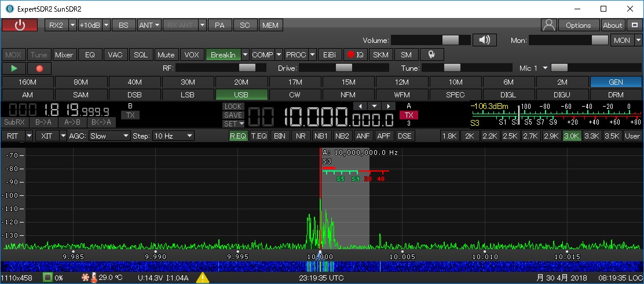The image size is (644, 284).
Task: Toggle the IQ recording button
Action: [x=355, y=54]
